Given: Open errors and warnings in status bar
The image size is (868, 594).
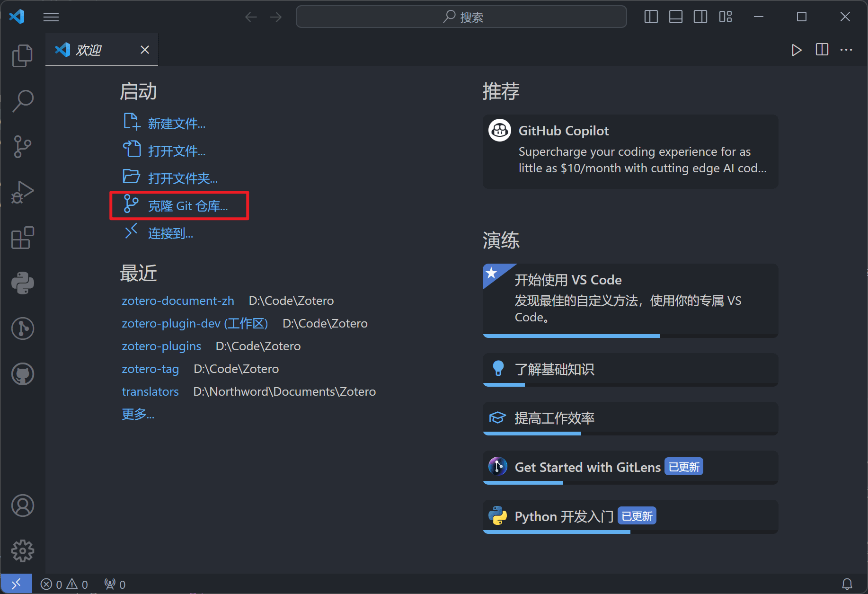Looking at the screenshot, I should (64, 585).
